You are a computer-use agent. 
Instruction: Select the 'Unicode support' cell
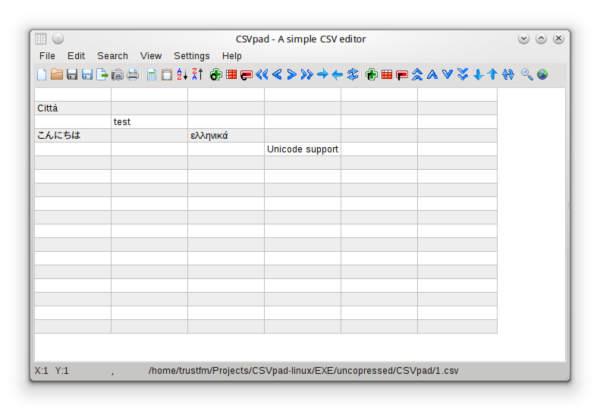click(x=302, y=149)
